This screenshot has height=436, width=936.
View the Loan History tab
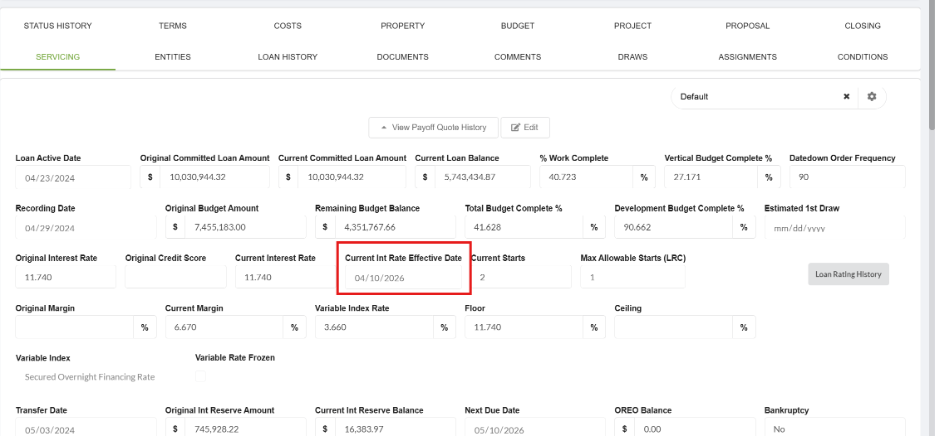coord(288,57)
